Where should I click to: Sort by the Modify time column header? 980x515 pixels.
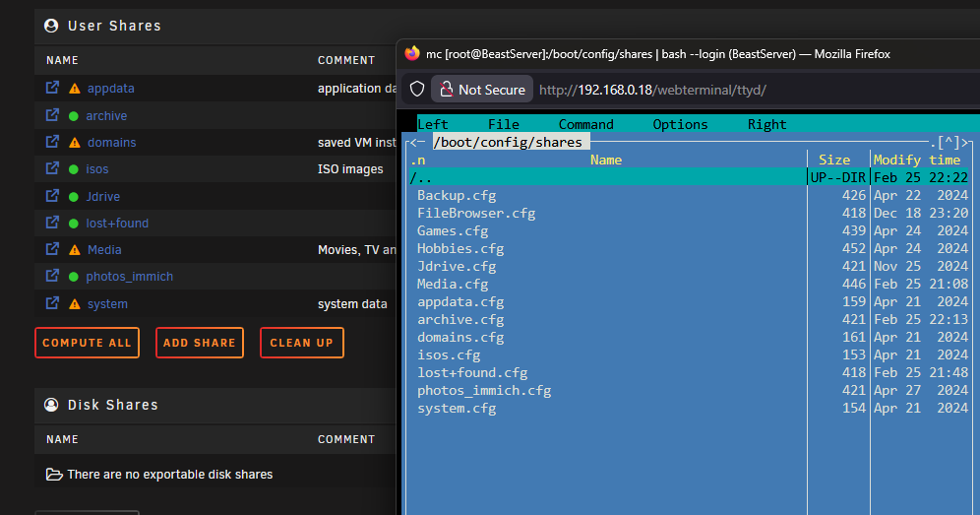pyautogui.click(x=917, y=160)
